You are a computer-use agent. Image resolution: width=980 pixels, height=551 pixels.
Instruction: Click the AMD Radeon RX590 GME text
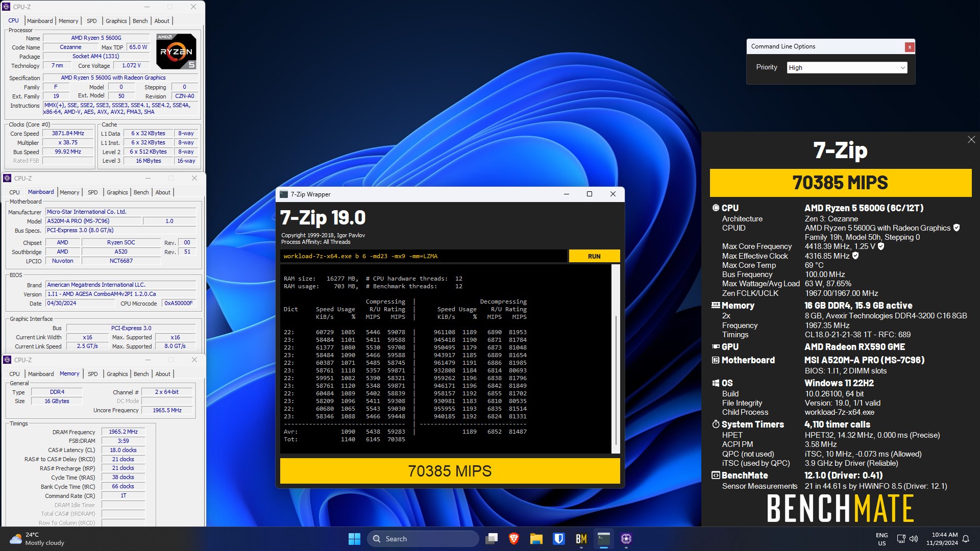[x=854, y=347]
